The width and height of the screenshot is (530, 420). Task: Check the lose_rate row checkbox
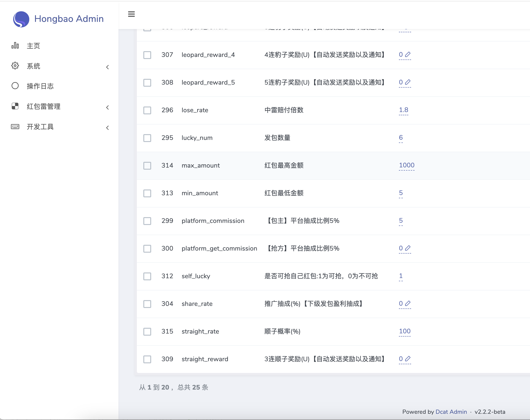pyautogui.click(x=147, y=110)
